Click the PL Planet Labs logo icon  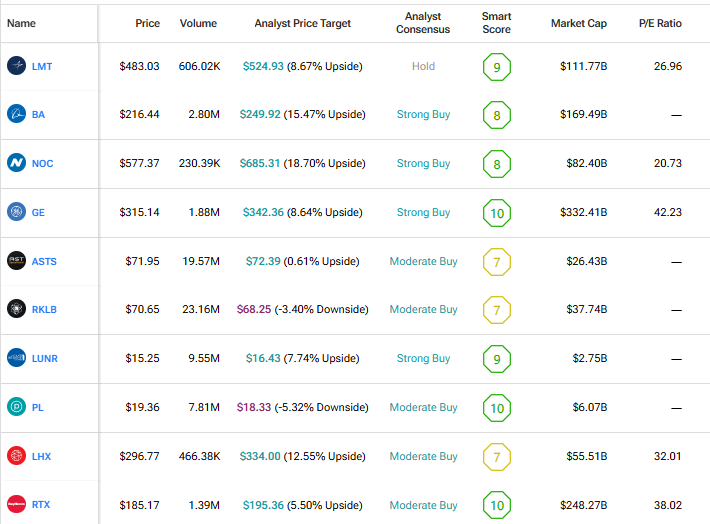click(x=17, y=407)
